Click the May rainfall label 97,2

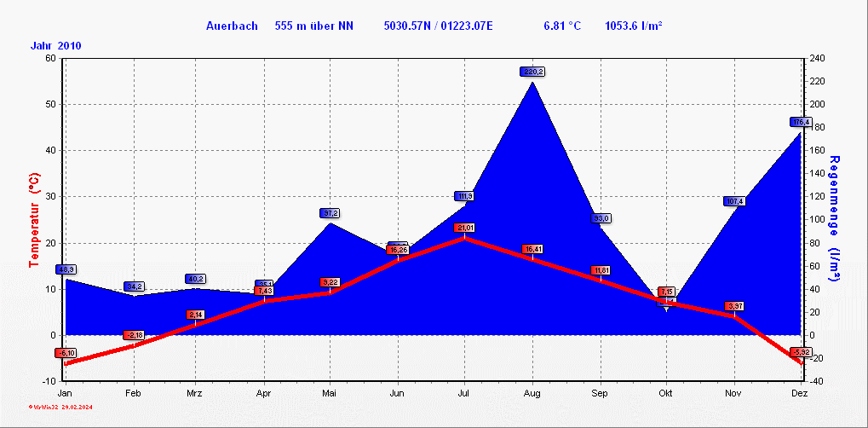click(x=331, y=212)
